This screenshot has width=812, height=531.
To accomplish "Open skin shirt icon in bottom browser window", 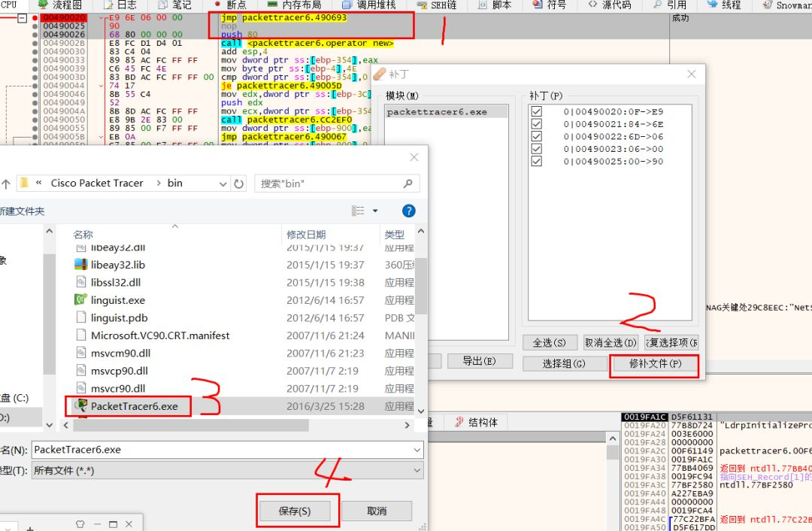I will click(x=80, y=524).
